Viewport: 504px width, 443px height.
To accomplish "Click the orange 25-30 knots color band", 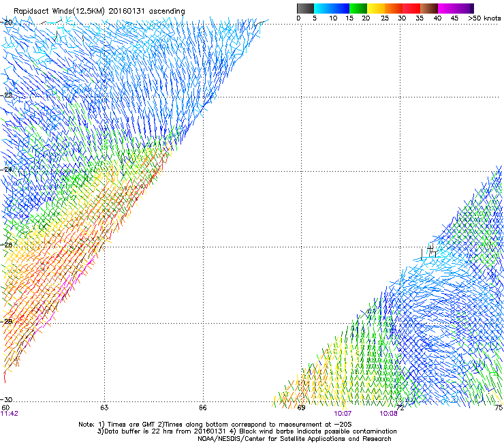I will coord(394,8).
